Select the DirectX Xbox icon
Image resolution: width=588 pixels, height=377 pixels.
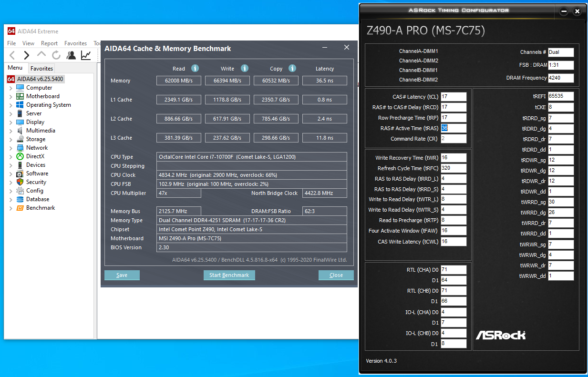coord(20,156)
